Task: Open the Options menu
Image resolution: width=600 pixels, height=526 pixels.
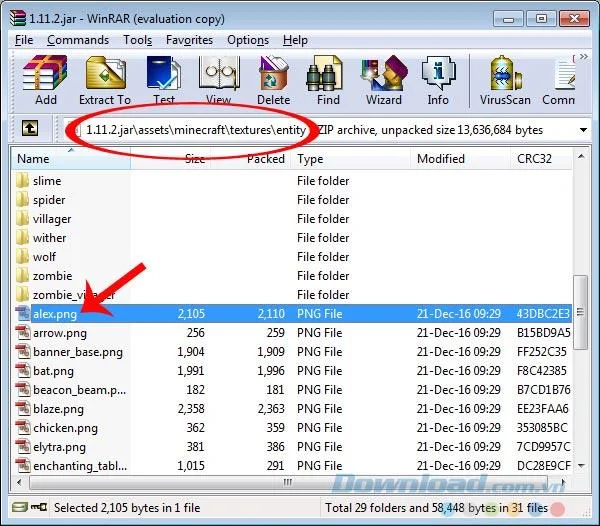Action: point(248,40)
